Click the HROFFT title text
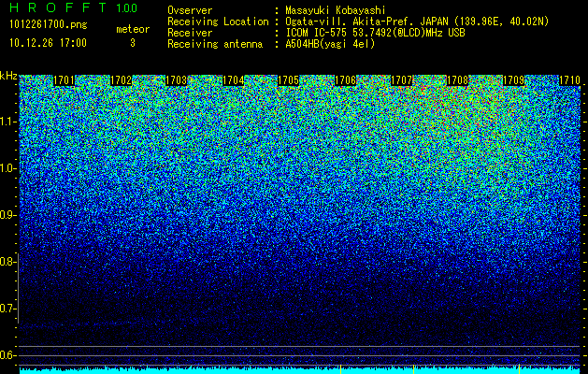 click(58, 7)
